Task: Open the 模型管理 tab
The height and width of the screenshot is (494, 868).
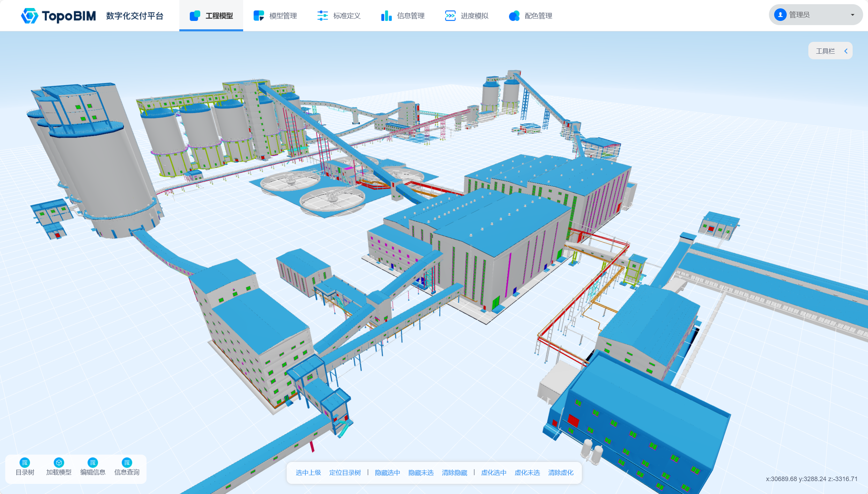Action: point(275,16)
